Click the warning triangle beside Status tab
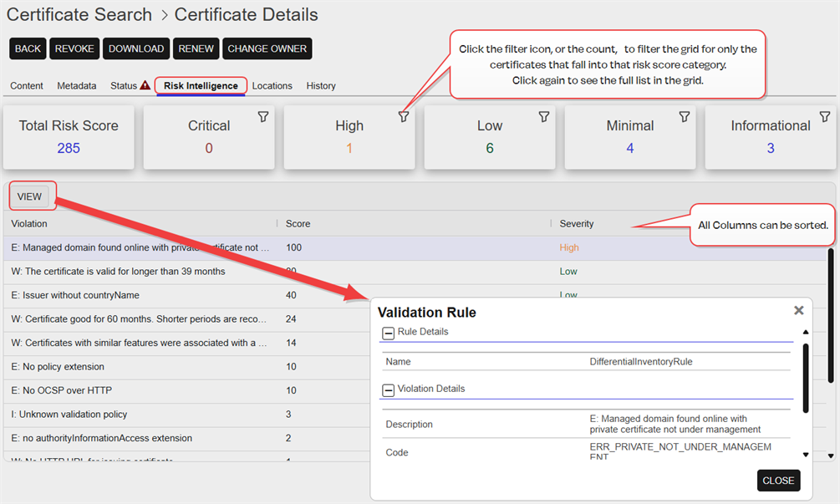The height and width of the screenshot is (504, 840). click(145, 85)
